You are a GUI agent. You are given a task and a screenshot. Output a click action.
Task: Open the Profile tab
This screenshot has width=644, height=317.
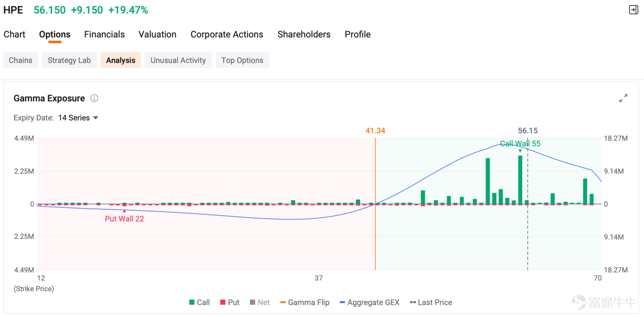[x=357, y=35]
